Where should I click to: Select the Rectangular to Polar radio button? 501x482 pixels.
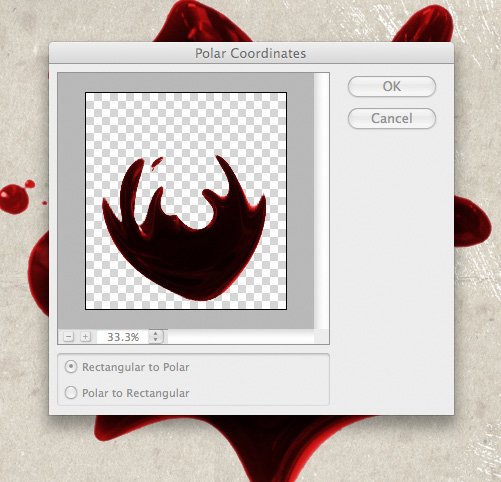71,367
